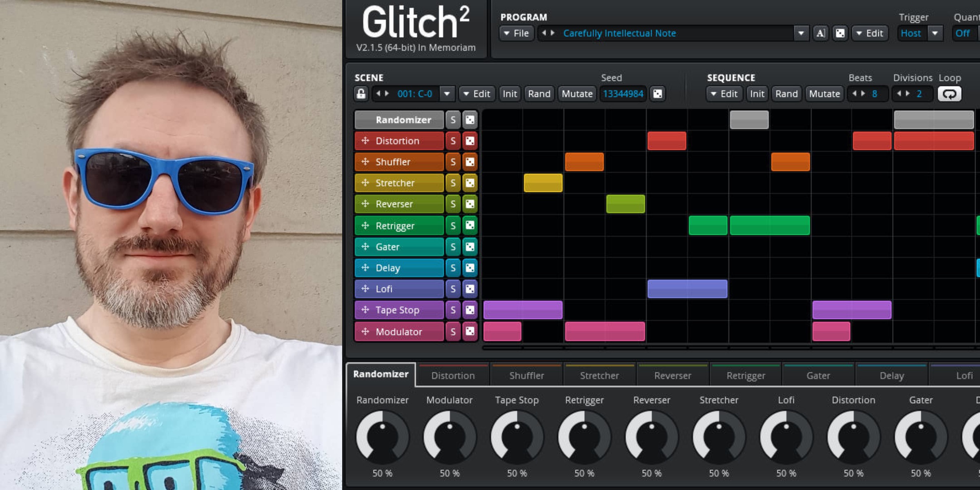Click the Modulator row move handle icon
Image resolution: width=980 pixels, height=490 pixels.
click(x=365, y=332)
